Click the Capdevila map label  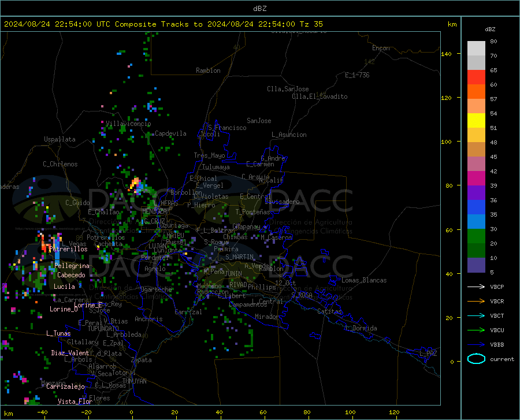click(170, 133)
